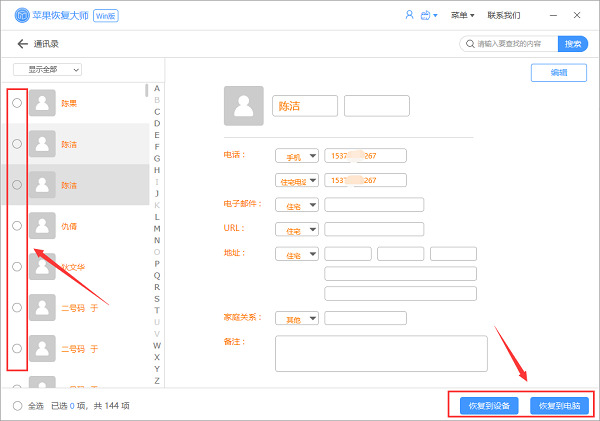The width and height of the screenshot is (600, 421).
Task: Click the 恢复到设备 button
Action: (489, 406)
